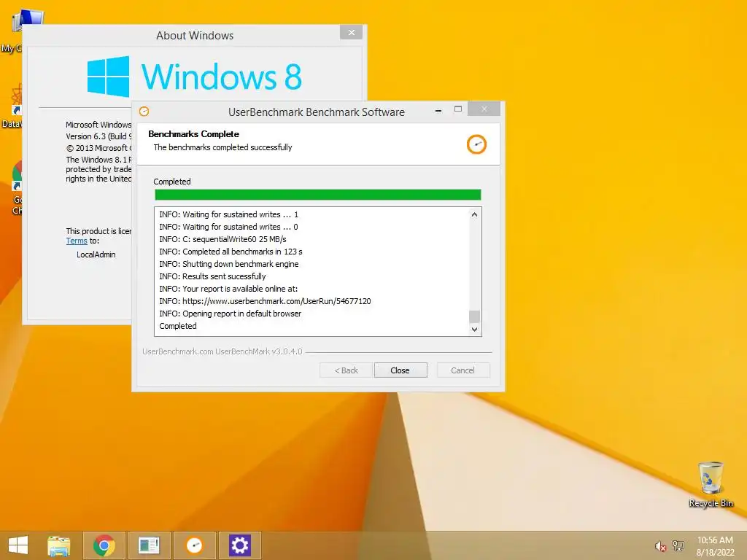Select the line 'C: sequentialWrite60 25 MB/s'
Viewport: 747px width, 560px height.
(222, 239)
